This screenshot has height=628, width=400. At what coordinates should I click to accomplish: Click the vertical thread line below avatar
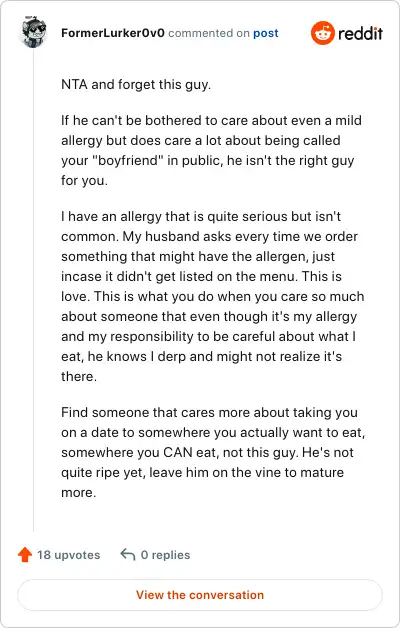tap(34, 290)
